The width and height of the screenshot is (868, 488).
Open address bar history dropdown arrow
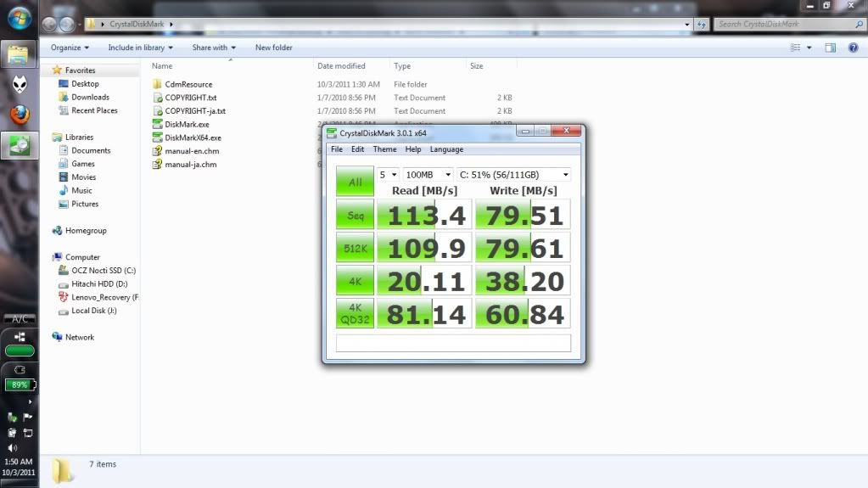coord(687,25)
